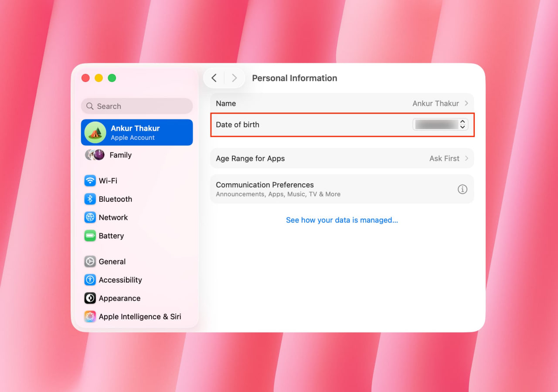Viewport: 558px width, 392px height.
Task: Click the Bluetooth icon in sidebar
Action: click(90, 199)
